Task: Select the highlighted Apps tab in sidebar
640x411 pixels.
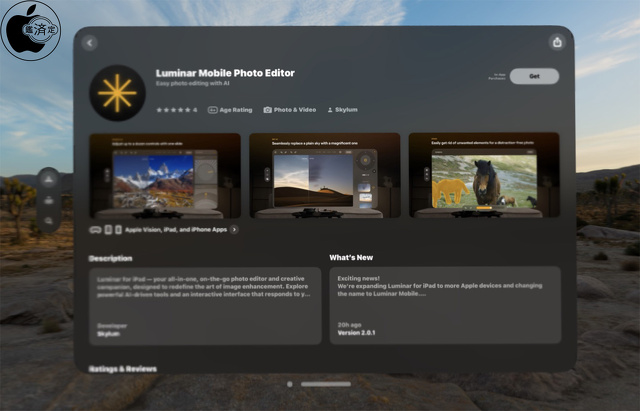Action: coord(49,179)
